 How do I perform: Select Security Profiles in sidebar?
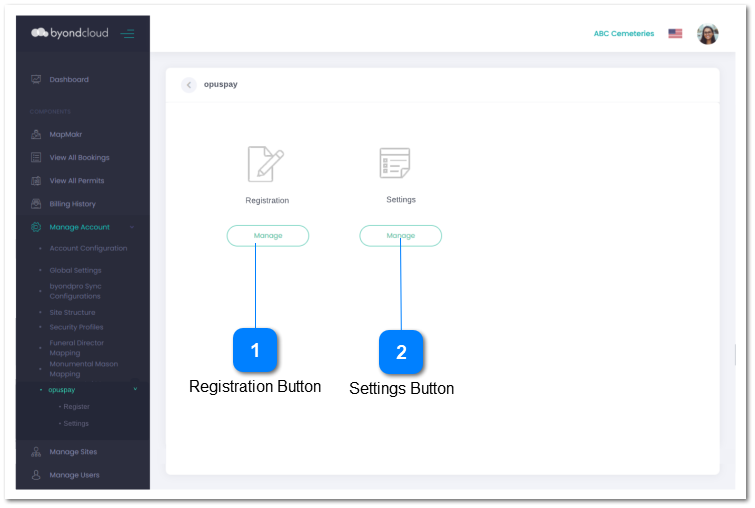coord(76,327)
